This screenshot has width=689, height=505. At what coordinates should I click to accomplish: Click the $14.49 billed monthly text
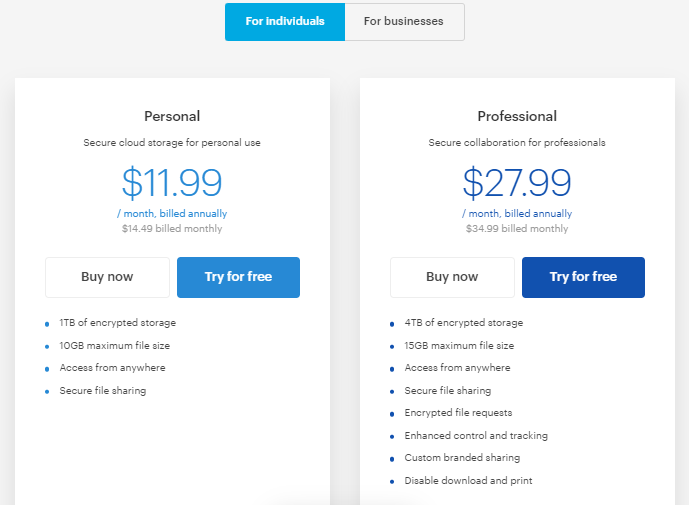pos(172,229)
